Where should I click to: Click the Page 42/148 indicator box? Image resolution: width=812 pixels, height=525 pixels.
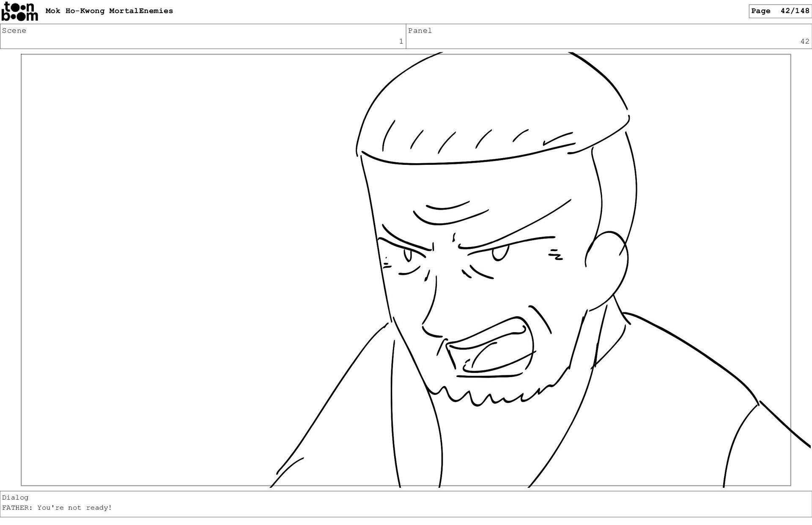point(780,11)
